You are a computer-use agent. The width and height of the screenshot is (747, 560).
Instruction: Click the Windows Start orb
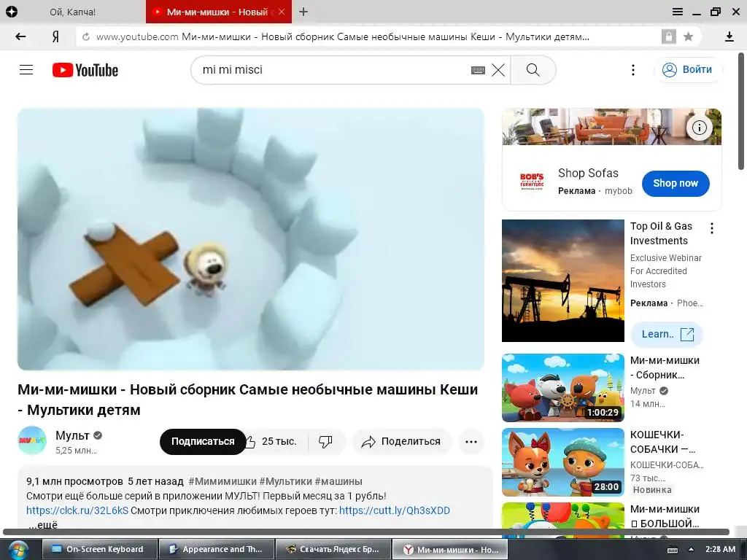(18, 550)
